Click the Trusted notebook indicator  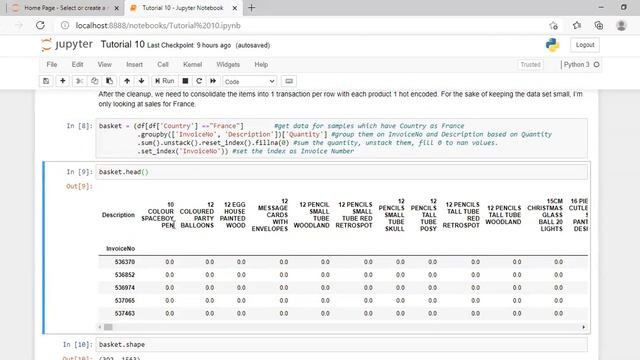click(x=530, y=64)
